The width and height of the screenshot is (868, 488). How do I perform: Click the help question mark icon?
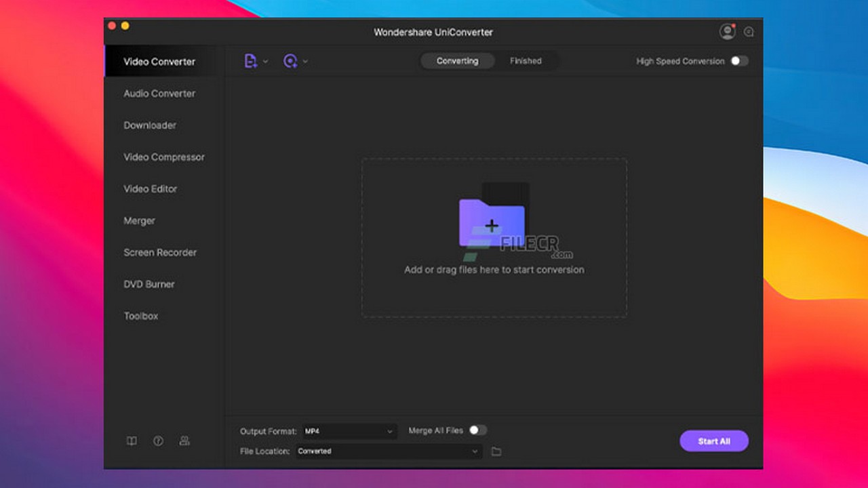[x=158, y=441]
